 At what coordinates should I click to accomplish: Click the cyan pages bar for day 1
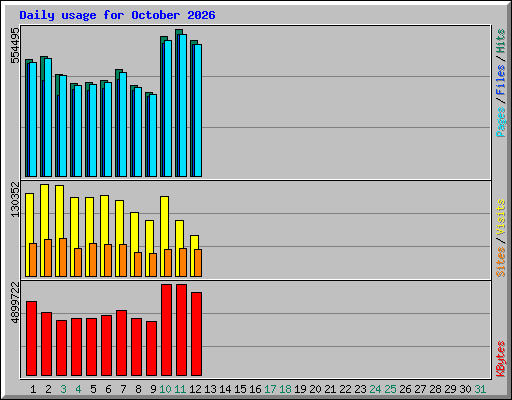tap(33, 119)
